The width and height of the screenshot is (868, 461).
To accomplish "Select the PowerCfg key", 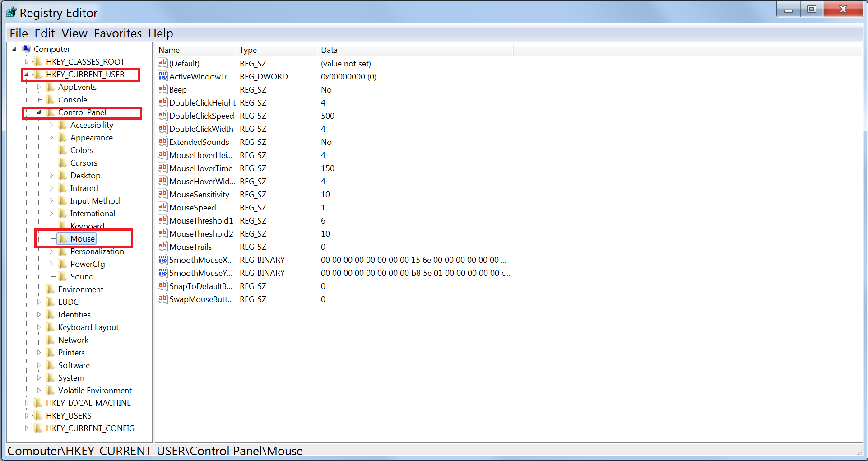I will pyautogui.click(x=88, y=264).
